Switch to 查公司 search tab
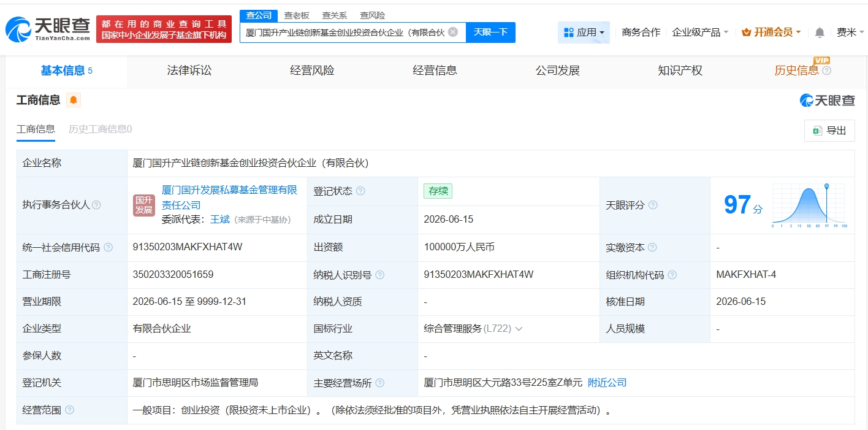Image resolution: width=868 pixels, height=430 pixels. [259, 15]
